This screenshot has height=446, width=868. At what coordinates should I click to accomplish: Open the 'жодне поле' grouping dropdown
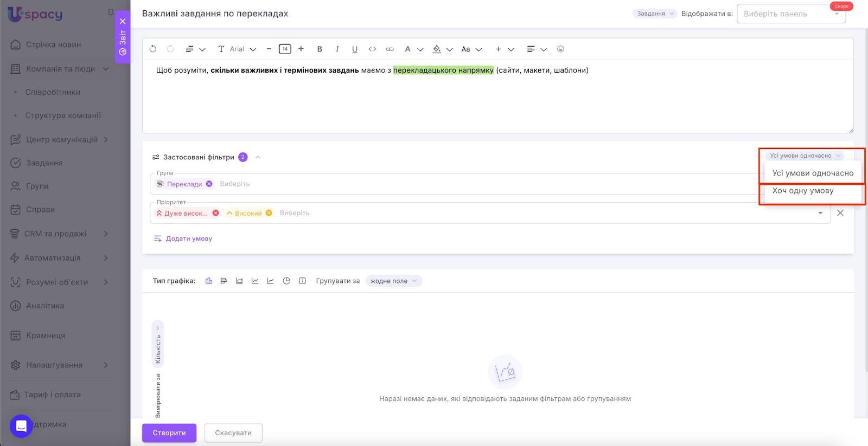click(393, 281)
